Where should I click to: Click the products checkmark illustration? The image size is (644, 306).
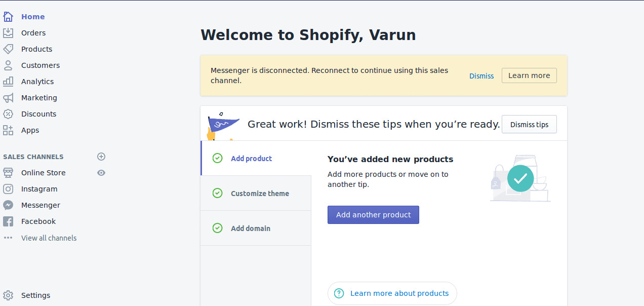point(520,178)
